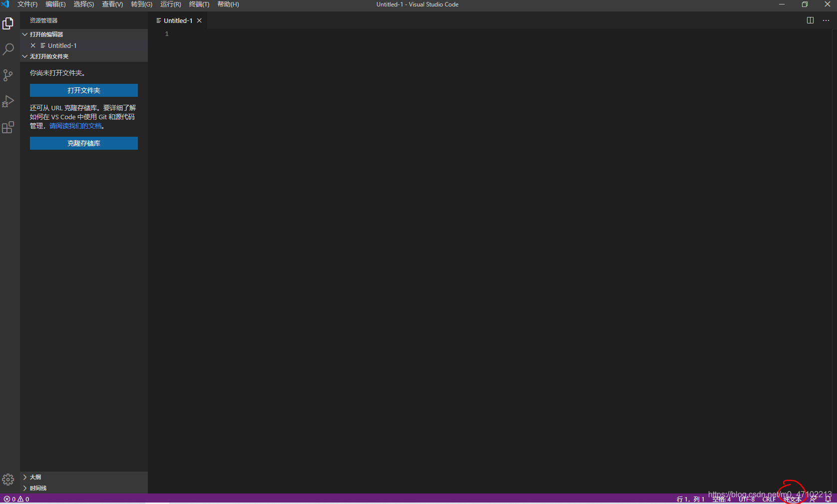
Task: Click the CRLF line ending status
Action: coord(769,499)
